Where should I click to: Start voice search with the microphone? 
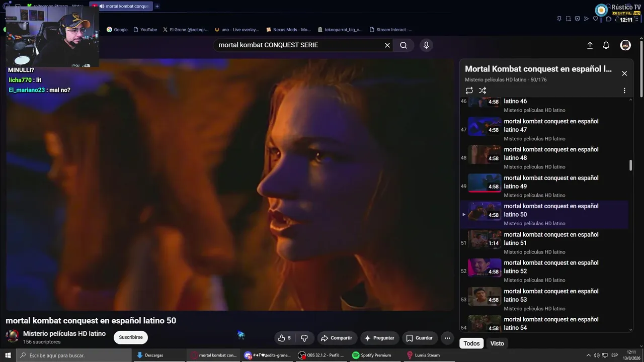pos(426,45)
